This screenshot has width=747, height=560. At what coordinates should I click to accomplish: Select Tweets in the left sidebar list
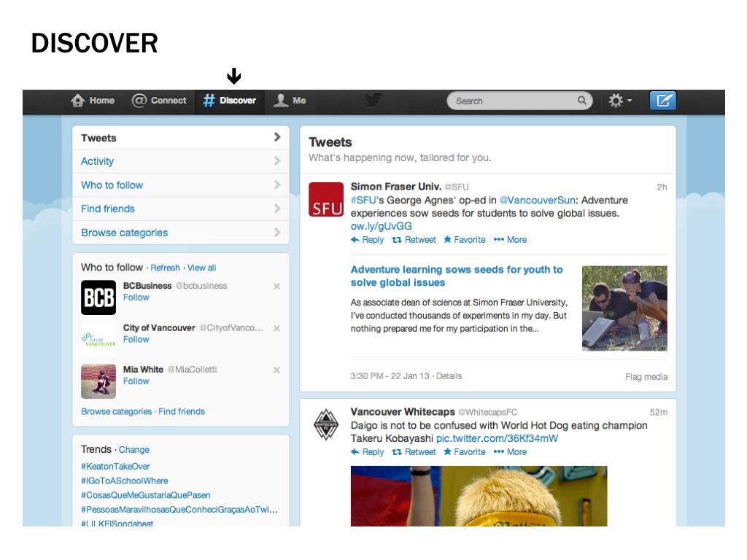pos(181,138)
